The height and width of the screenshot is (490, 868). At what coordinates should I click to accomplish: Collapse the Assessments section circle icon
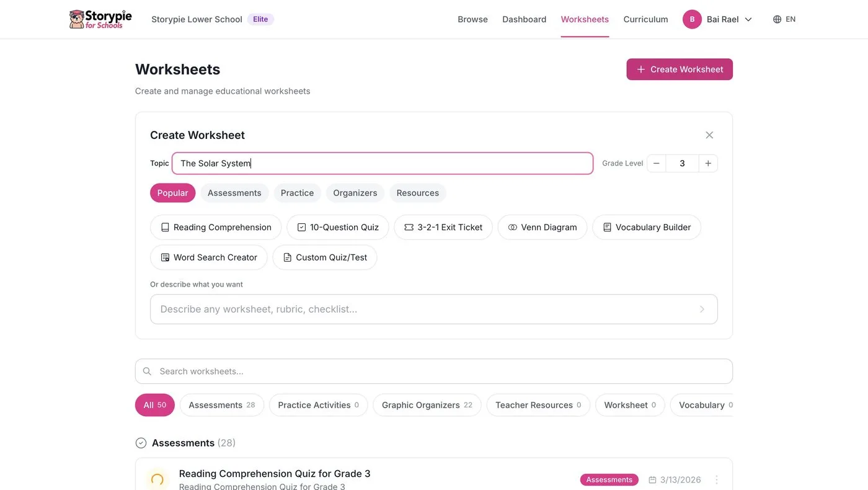point(141,443)
